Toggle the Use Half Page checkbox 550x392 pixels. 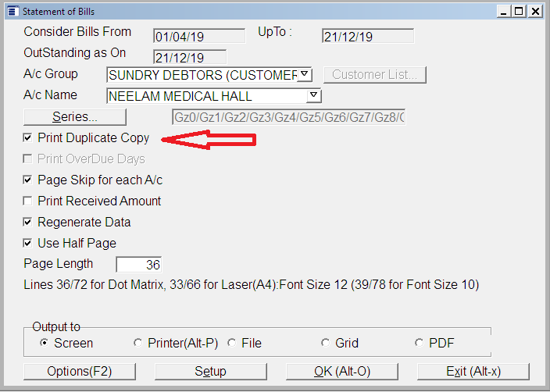pyautogui.click(x=27, y=243)
